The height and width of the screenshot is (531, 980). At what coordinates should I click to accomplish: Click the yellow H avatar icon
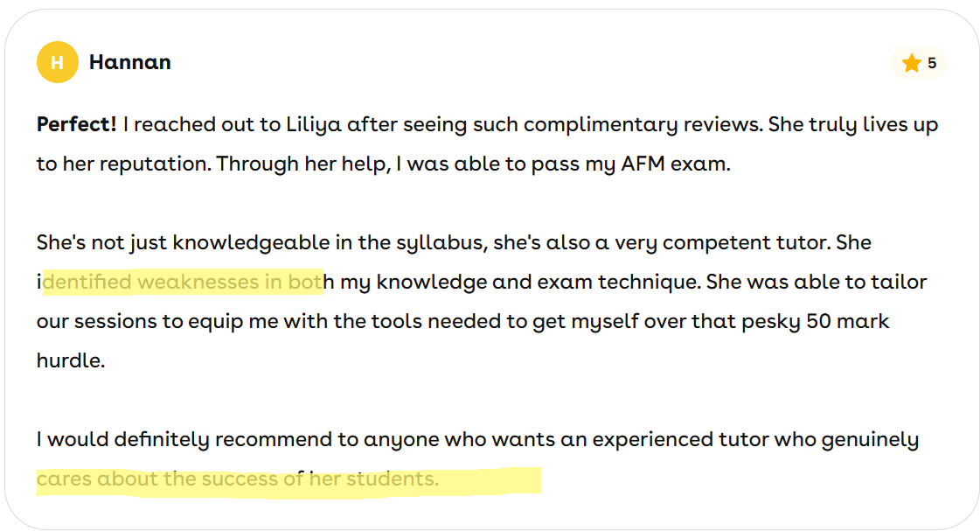click(58, 62)
